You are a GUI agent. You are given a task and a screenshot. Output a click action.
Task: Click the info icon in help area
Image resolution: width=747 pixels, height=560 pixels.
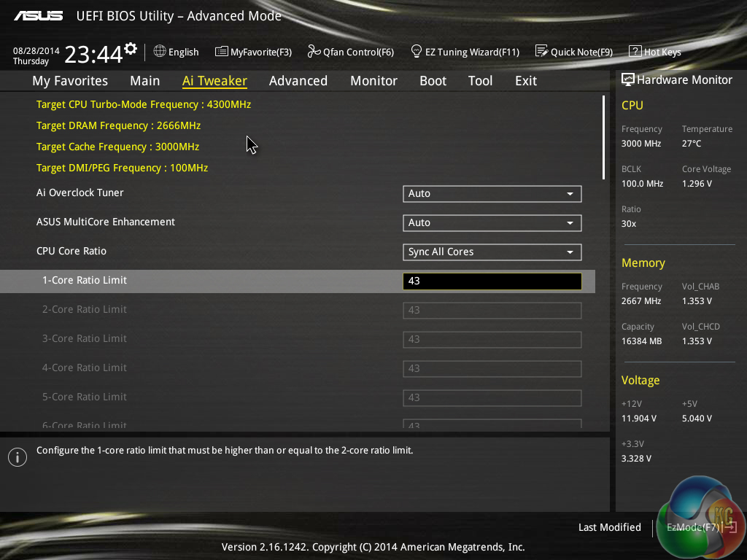click(x=18, y=457)
